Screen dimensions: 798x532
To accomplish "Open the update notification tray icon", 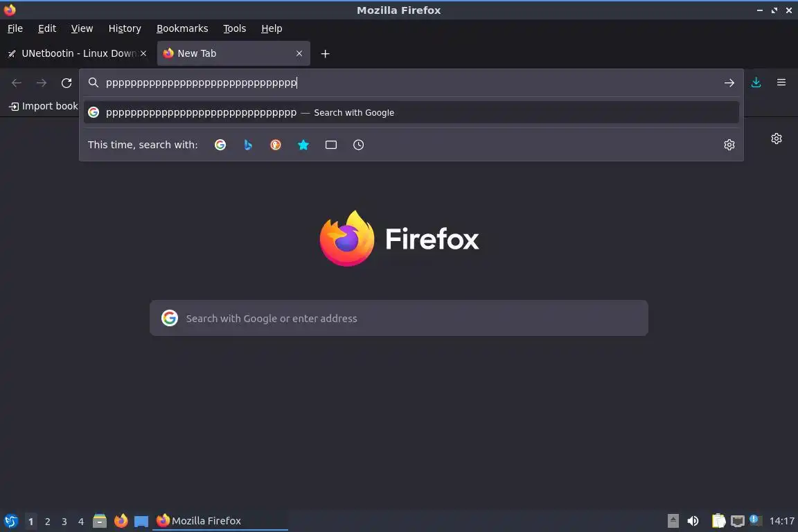I will point(755,520).
